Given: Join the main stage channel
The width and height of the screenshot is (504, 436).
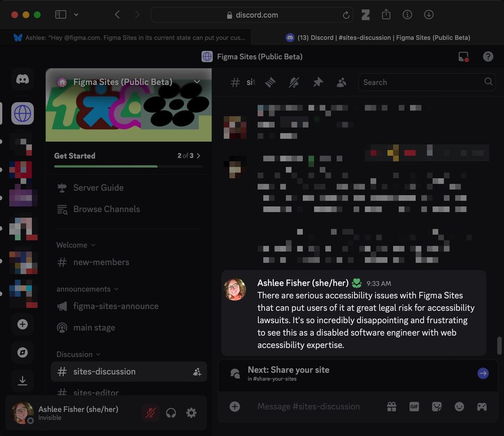Looking at the screenshot, I should [129, 327].
